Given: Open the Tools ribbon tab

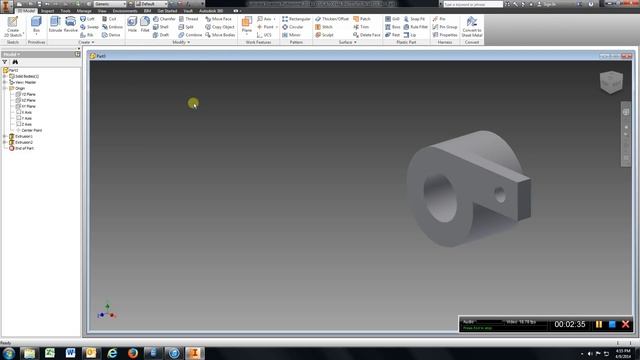Looking at the screenshot, I should pos(65,11).
